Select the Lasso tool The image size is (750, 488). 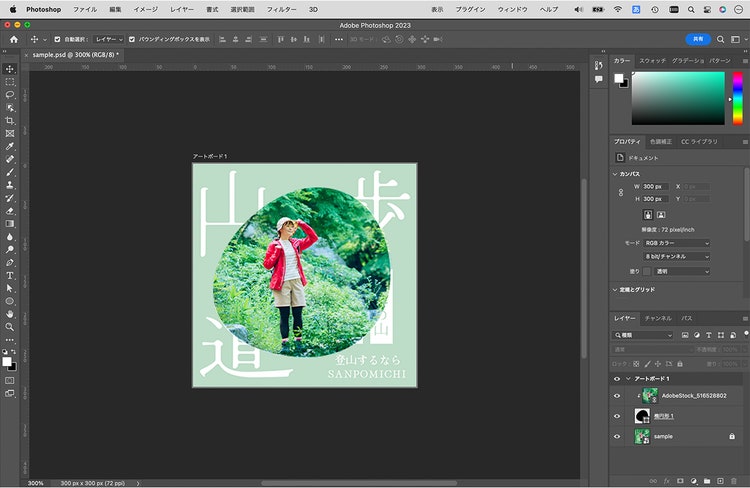[x=10, y=95]
